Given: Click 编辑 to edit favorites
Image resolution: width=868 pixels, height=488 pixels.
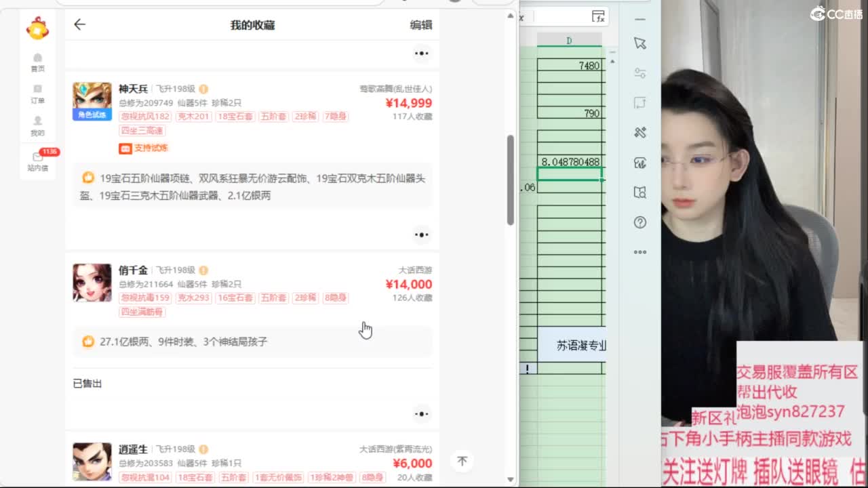Looking at the screenshot, I should [x=420, y=25].
